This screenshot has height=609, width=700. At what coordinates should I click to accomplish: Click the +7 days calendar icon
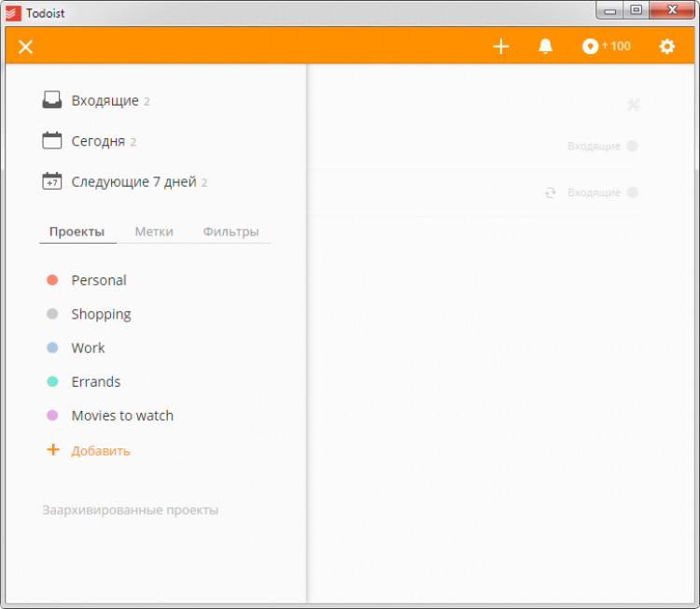tap(51, 181)
